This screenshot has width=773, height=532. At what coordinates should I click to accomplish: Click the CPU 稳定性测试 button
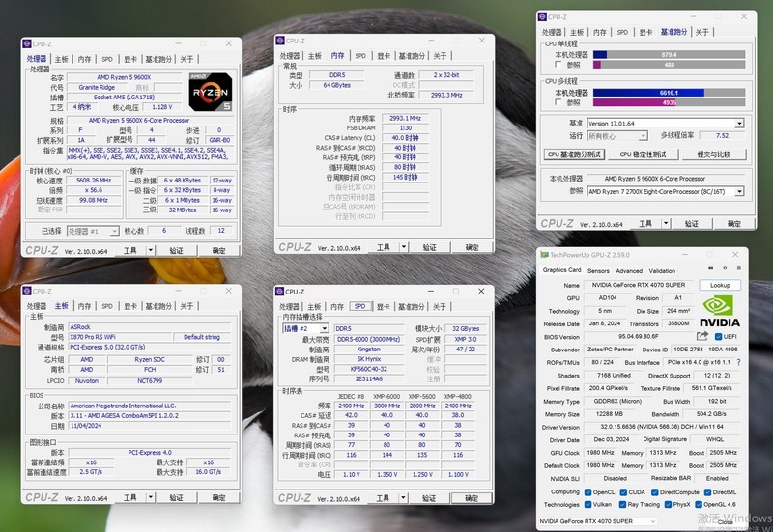point(643,154)
